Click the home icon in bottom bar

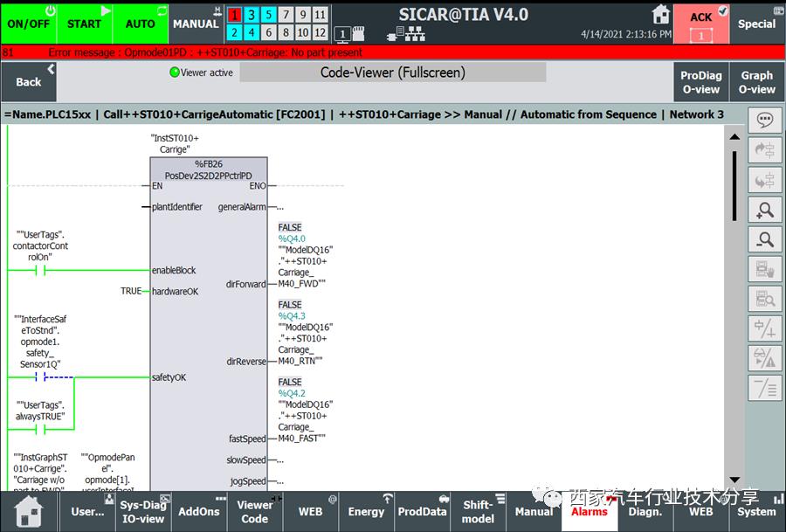point(29,511)
